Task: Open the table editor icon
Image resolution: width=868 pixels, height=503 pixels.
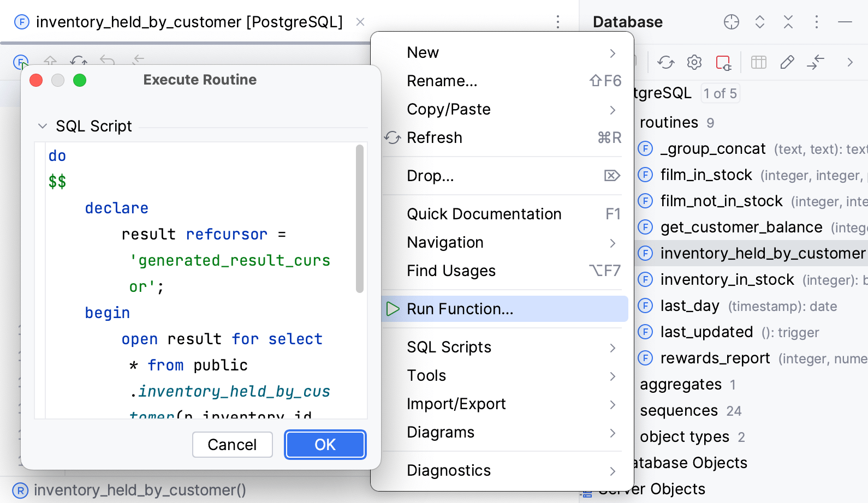Action: pos(758,62)
